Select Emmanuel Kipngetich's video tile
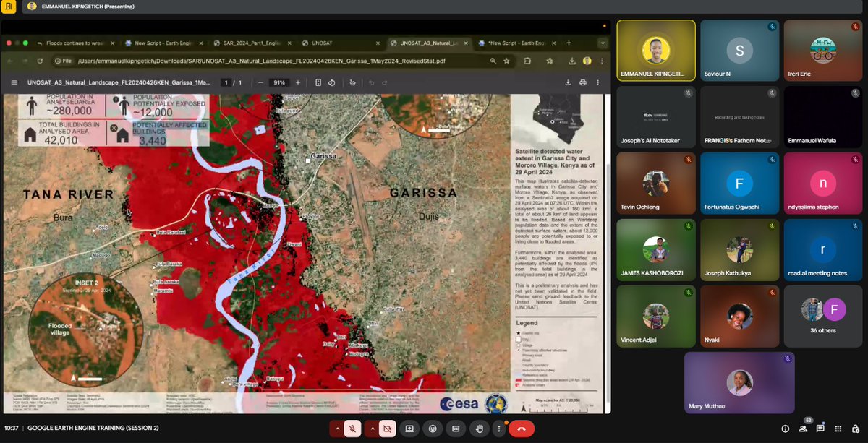 click(x=656, y=50)
